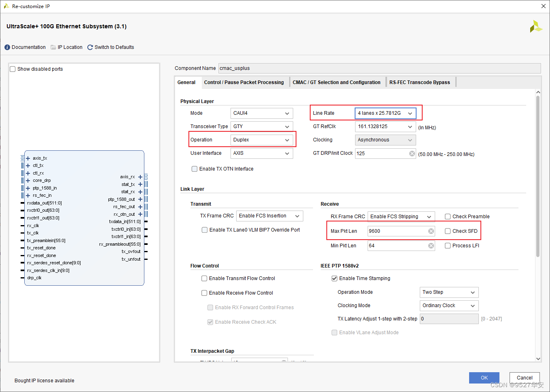
Task: Enable TX OTN Interface checkbox
Action: (195, 169)
